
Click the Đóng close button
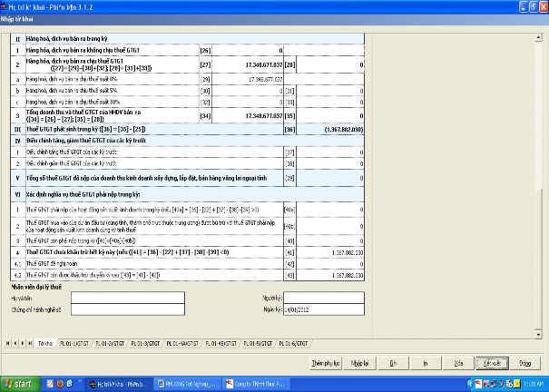point(525,362)
